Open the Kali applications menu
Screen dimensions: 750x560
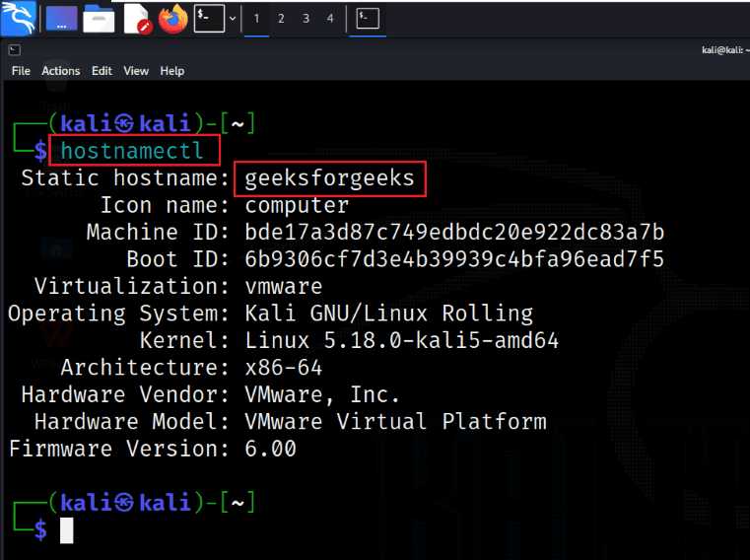pos(20,17)
